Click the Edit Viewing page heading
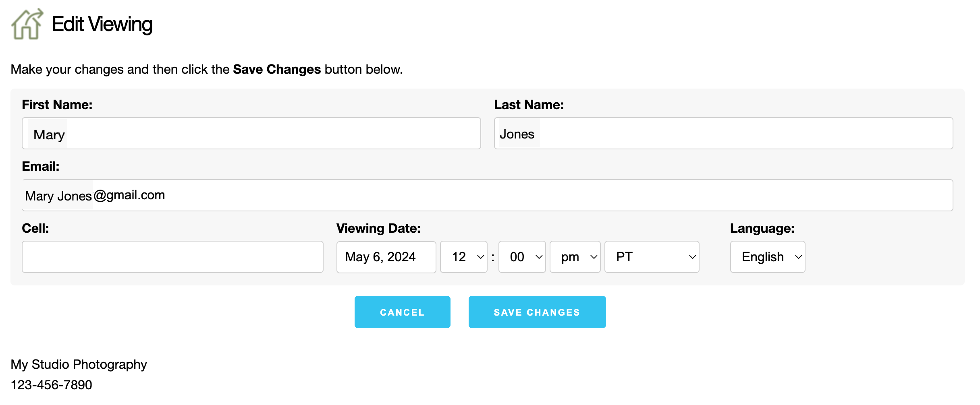980x405 pixels. (102, 24)
